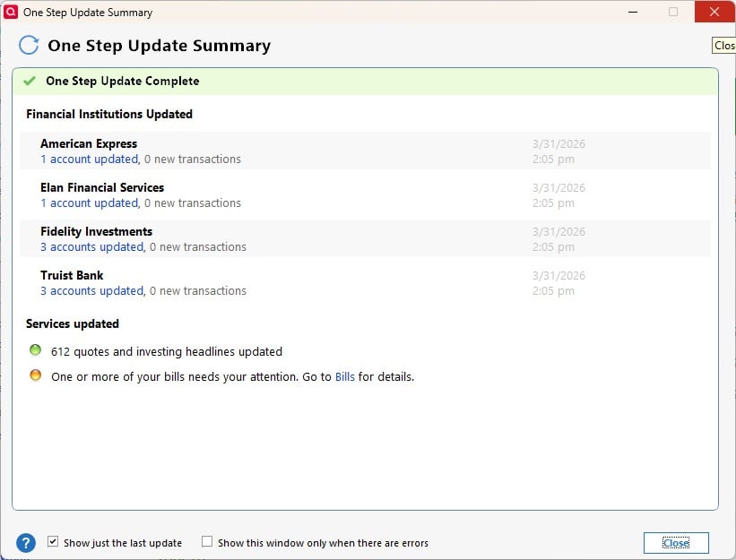This screenshot has height=560, width=736.
Task: Click the Close button at bottom right
Action: (x=676, y=543)
